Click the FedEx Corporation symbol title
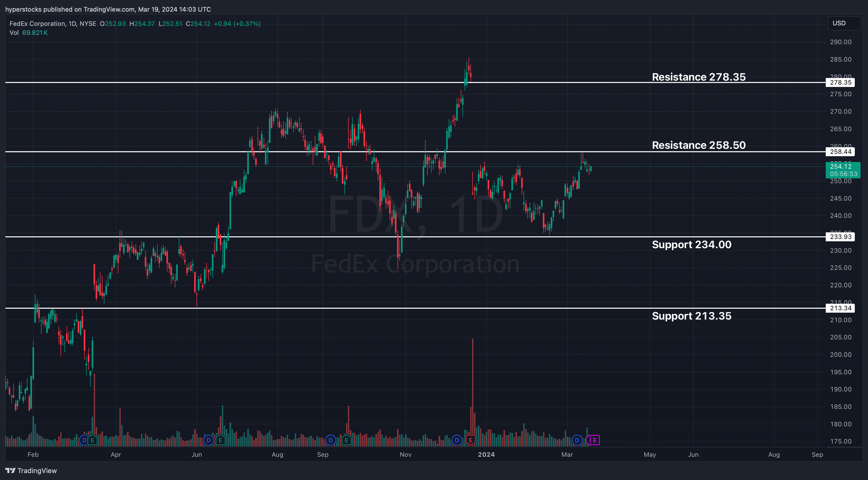This screenshot has width=868, height=480. pos(37,24)
